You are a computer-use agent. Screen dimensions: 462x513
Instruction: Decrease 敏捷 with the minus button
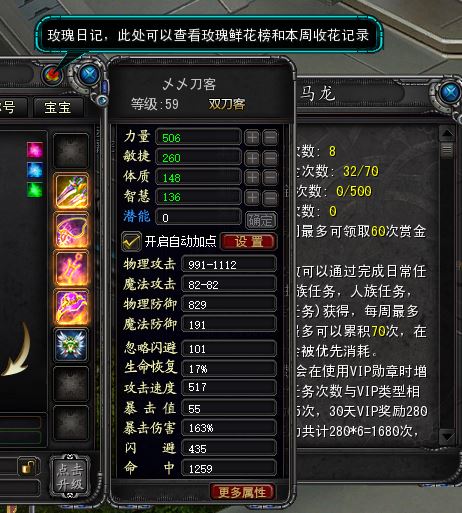[270, 158]
